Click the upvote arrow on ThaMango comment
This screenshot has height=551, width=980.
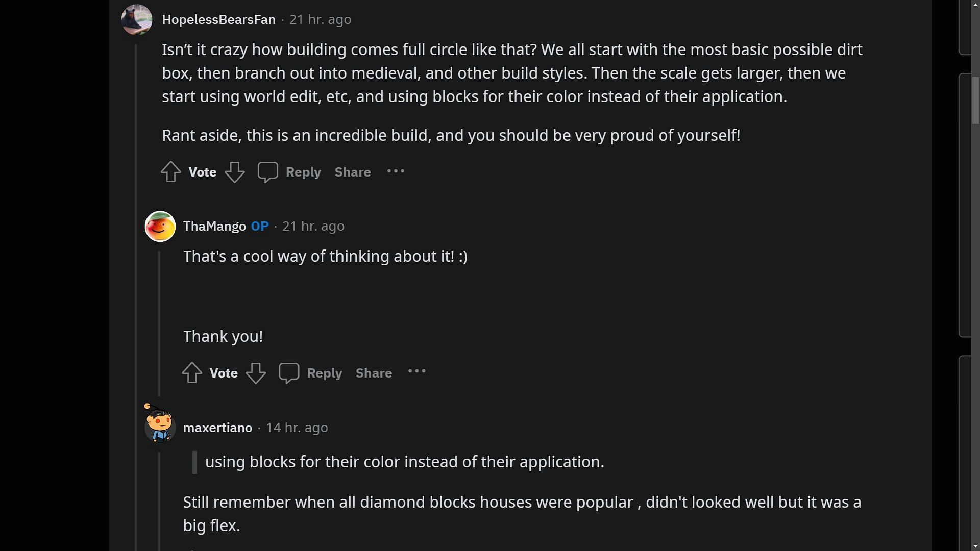[x=192, y=373]
